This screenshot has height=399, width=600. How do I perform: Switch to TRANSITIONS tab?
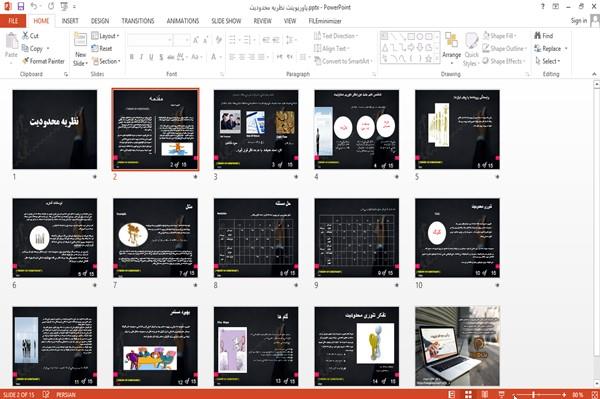coord(138,21)
